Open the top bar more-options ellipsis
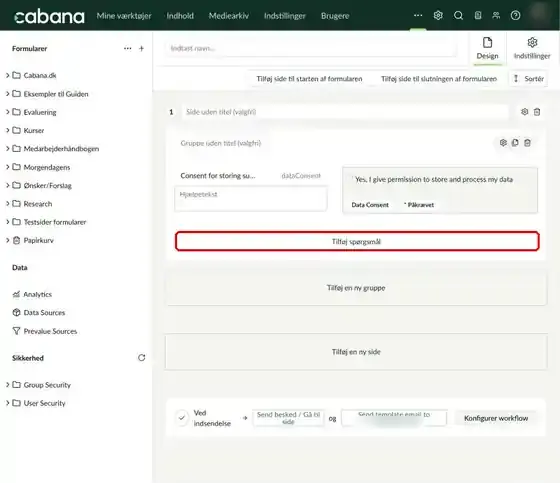Image resolution: width=560 pixels, height=483 pixels. pos(418,15)
